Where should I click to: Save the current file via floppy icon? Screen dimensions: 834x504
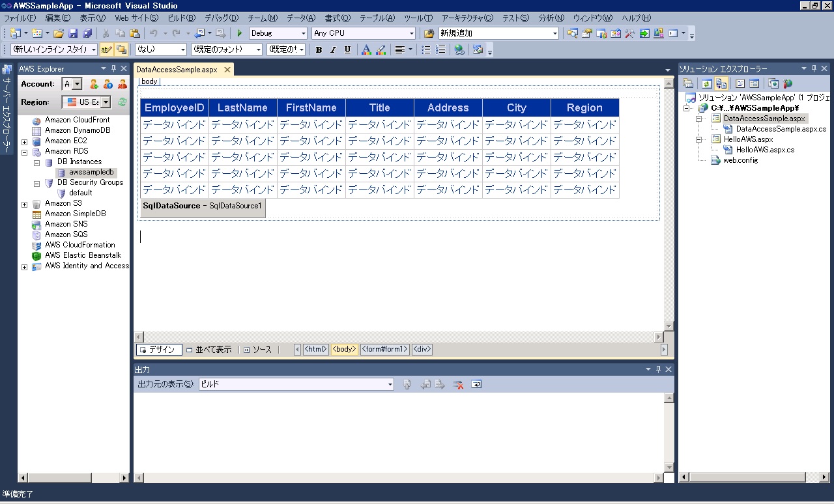72,33
